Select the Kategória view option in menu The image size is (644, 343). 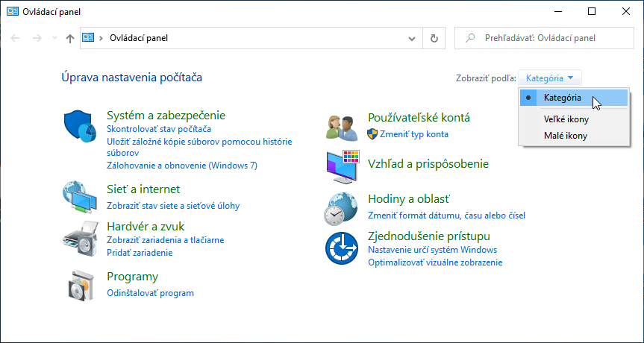(563, 98)
